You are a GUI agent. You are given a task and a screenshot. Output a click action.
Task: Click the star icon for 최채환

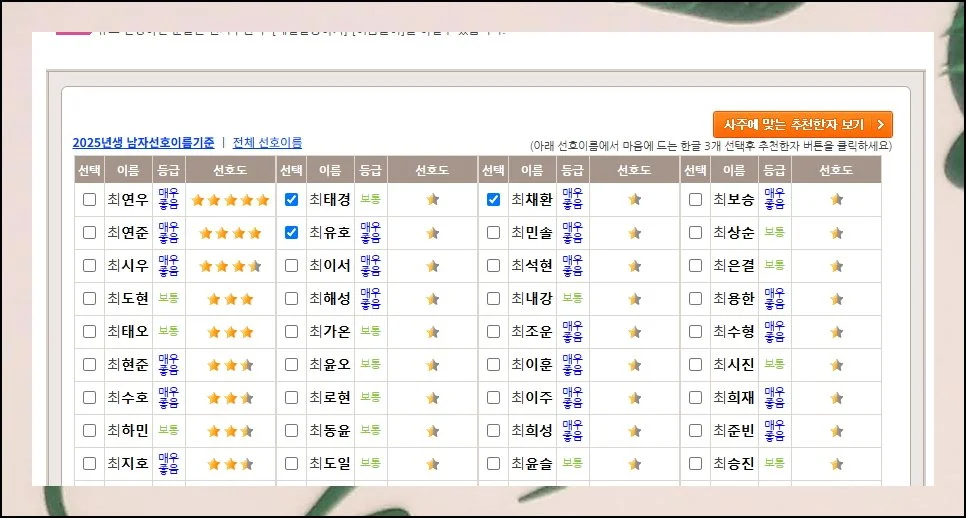634,200
